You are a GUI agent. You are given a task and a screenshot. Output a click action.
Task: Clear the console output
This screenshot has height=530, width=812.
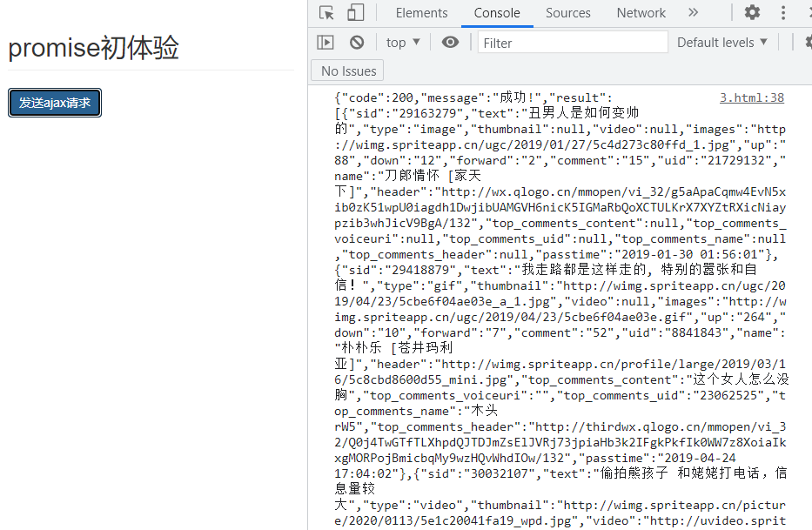coord(357,42)
